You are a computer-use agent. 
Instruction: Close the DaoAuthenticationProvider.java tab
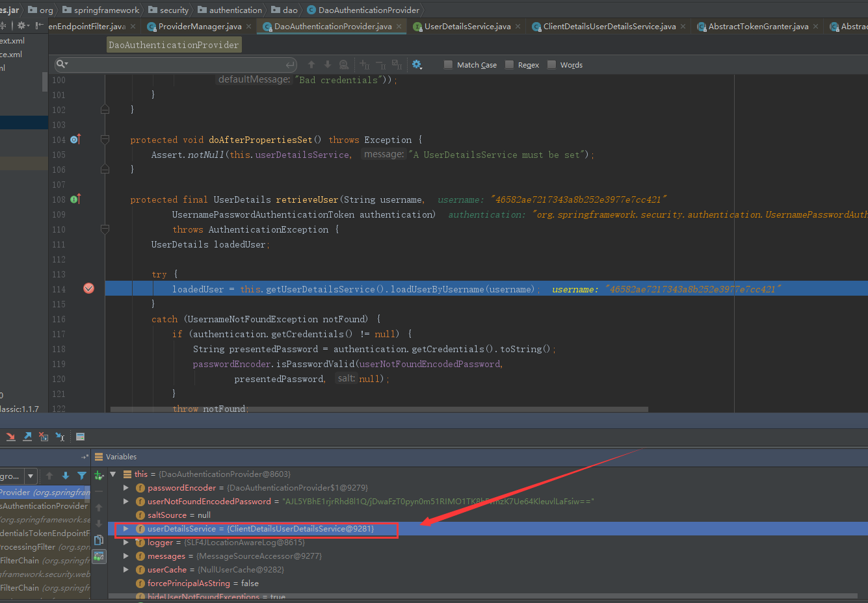399,27
